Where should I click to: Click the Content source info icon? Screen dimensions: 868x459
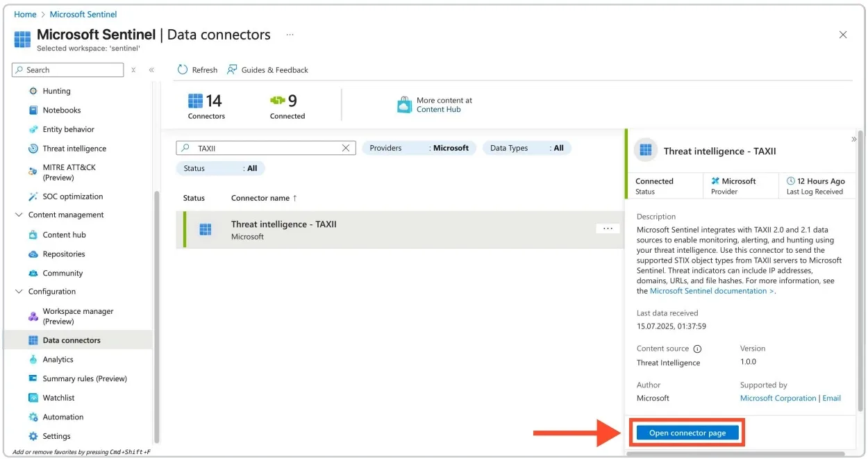pyautogui.click(x=698, y=349)
